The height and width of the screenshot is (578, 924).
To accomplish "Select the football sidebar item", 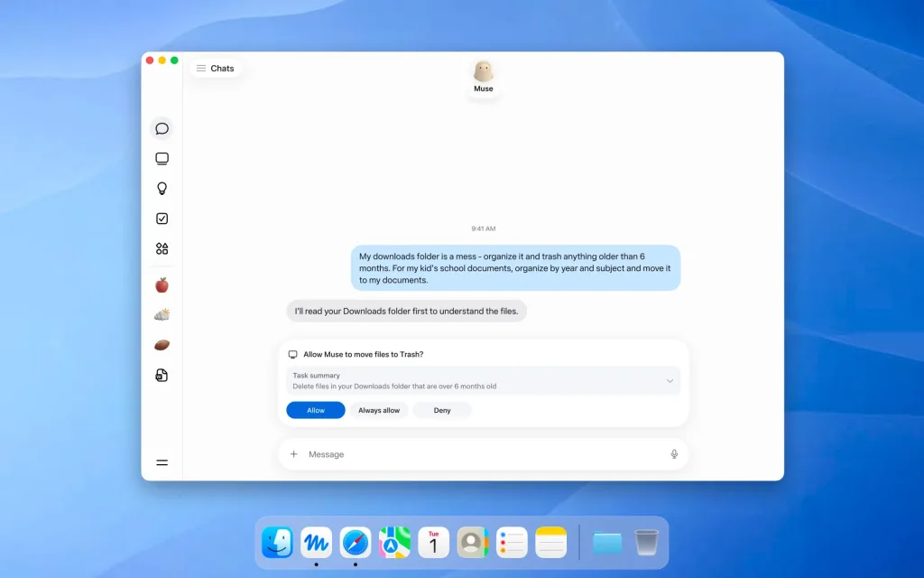I will tap(162, 345).
